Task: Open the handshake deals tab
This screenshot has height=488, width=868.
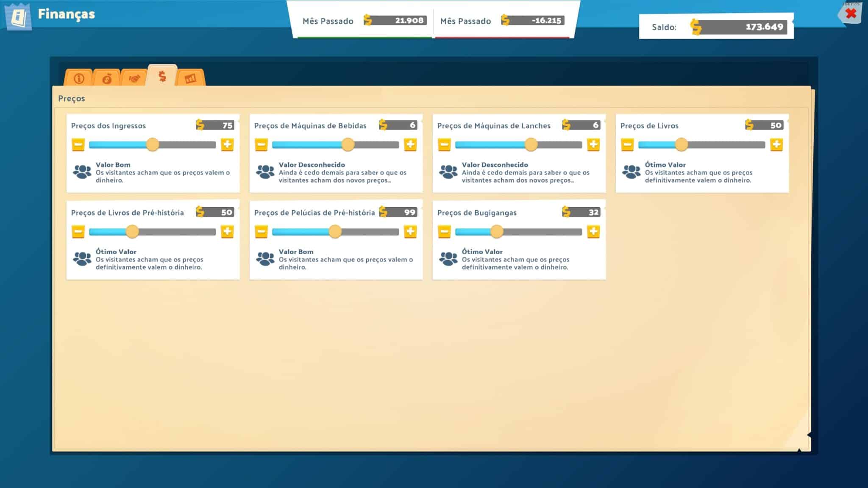Action: [134, 78]
